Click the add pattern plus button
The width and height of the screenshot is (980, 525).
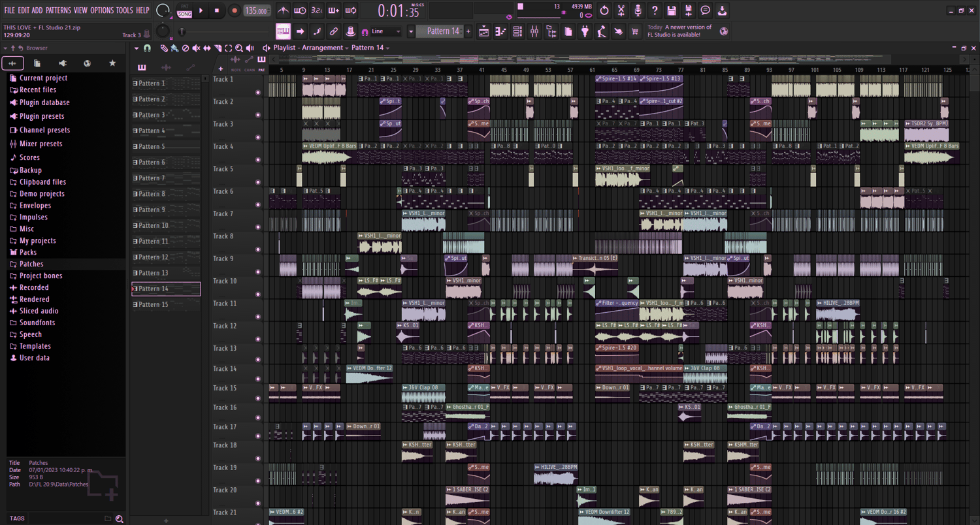pyautogui.click(x=468, y=31)
